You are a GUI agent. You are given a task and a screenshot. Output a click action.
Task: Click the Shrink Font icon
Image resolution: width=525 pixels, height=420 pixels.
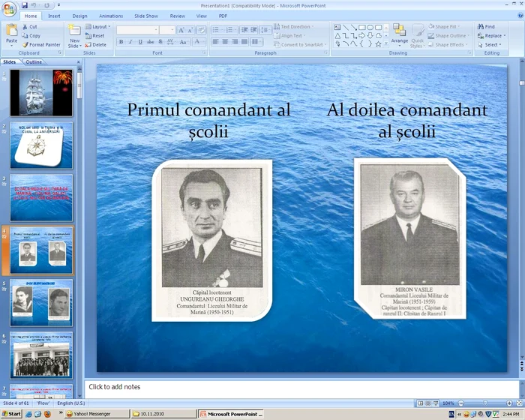point(190,30)
